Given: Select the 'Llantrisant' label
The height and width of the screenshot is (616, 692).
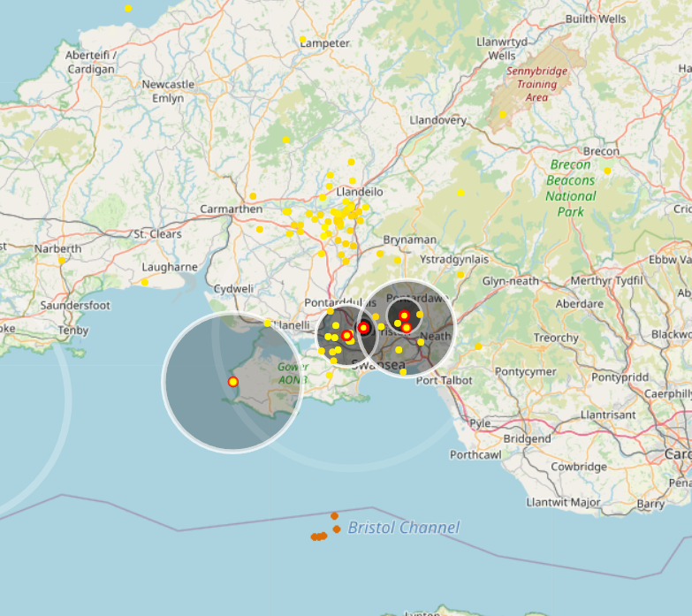Looking at the screenshot, I should click(608, 414).
